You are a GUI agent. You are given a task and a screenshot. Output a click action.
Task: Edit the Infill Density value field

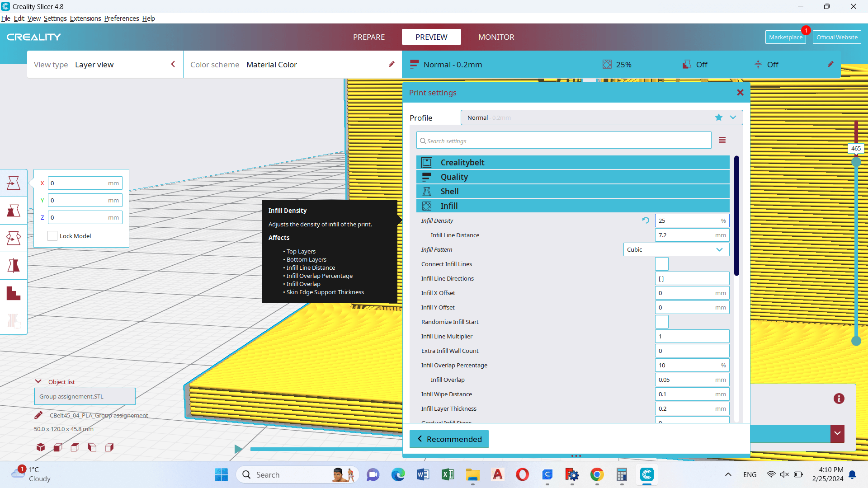pos(692,221)
